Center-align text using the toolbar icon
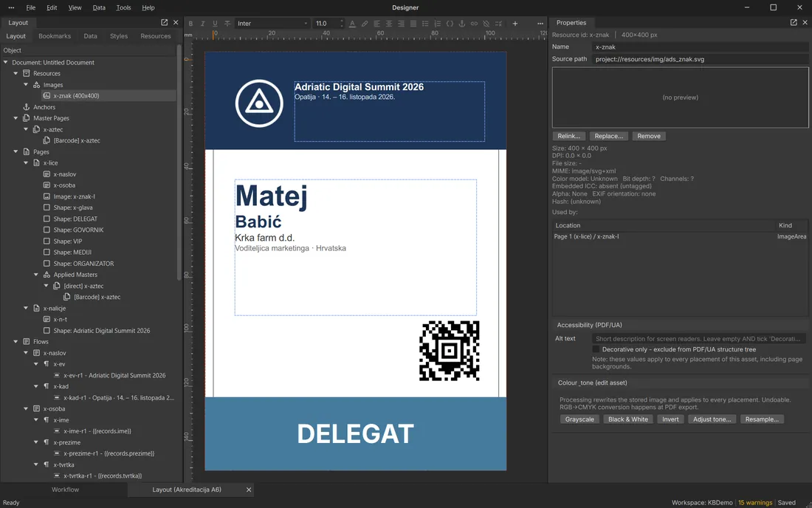 click(x=388, y=24)
